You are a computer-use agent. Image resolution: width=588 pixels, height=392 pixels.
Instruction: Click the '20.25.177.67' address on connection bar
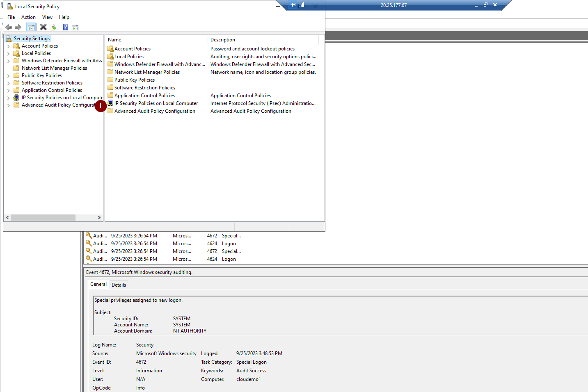click(394, 5)
